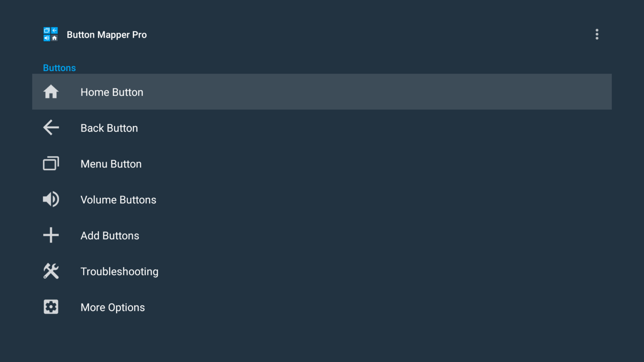Open More Options settings
This screenshot has height=362, width=644.
tap(210, 307)
